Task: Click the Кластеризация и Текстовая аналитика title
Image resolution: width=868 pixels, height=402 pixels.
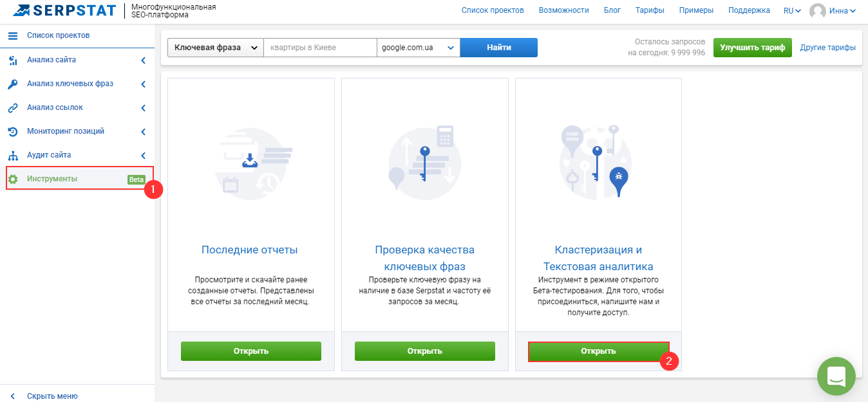Action: pyautogui.click(x=598, y=258)
